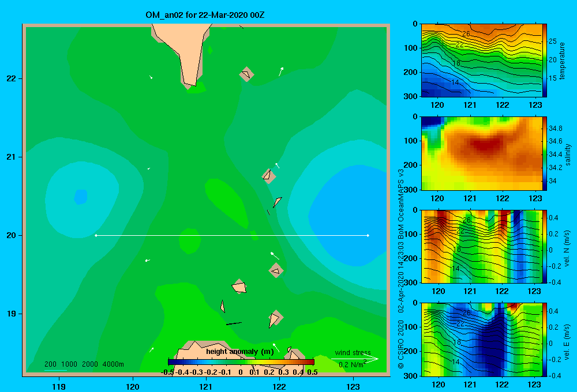Screen dimensions: 577x392
Task: Click the 'height anomaly (m)' label
Action: (240, 352)
